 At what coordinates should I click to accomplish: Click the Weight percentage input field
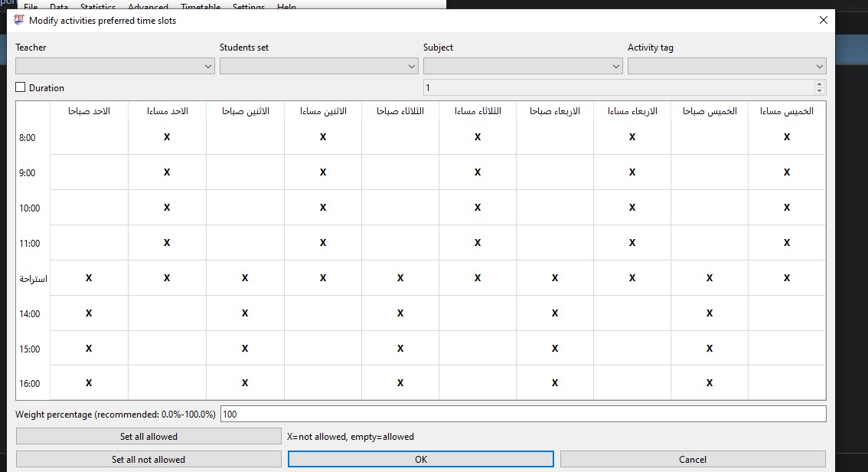523,414
